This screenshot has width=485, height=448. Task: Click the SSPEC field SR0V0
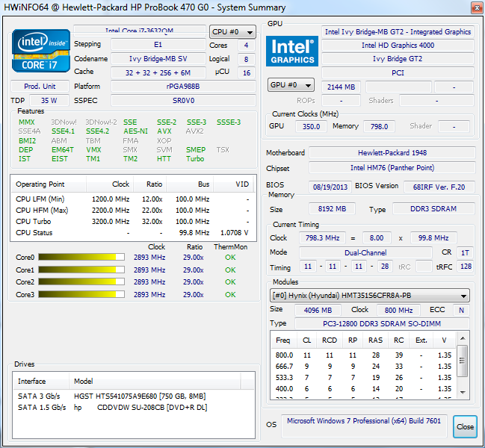(183, 100)
